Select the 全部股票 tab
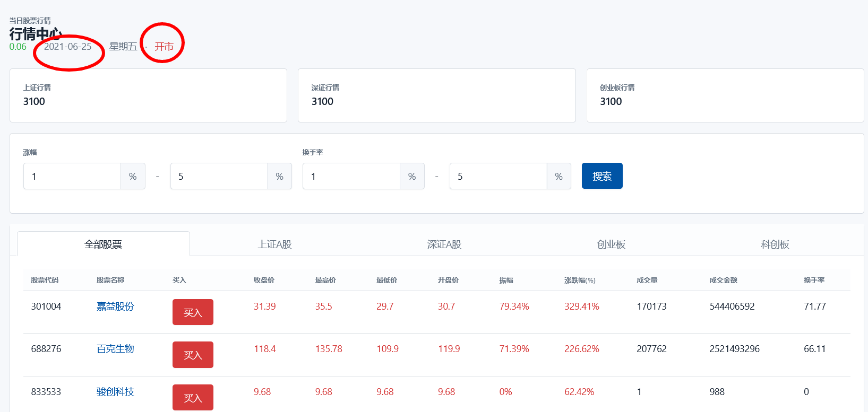The image size is (868, 412). coord(104,244)
